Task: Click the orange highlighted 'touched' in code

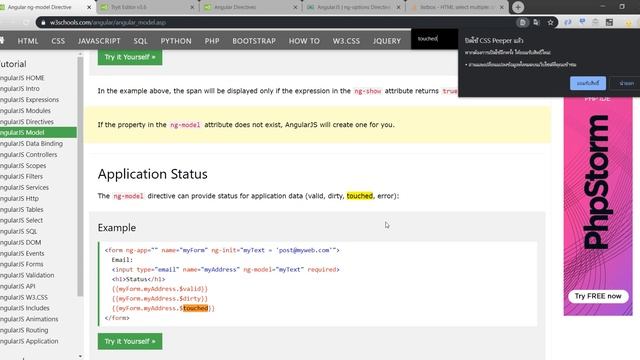Action: 196,308
